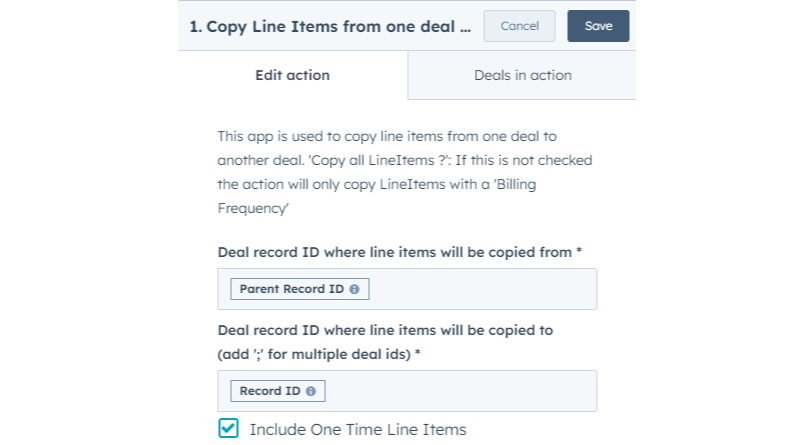The height and width of the screenshot is (445, 792).
Task: Select the Parent Record ID token
Action: pos(291,289)
